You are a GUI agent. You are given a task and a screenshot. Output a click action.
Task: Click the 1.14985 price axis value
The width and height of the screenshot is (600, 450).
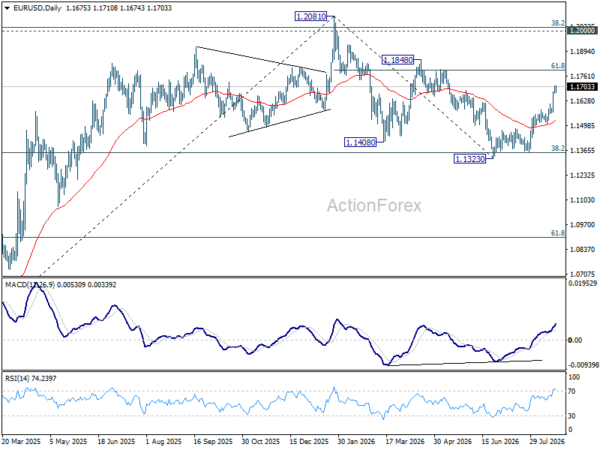pyautogui.click(x=582, y=126)
